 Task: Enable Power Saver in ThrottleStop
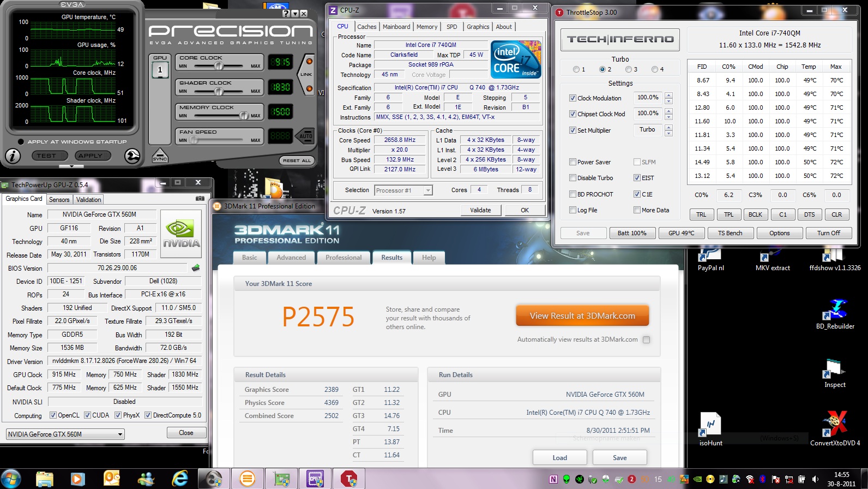[572, 162]
